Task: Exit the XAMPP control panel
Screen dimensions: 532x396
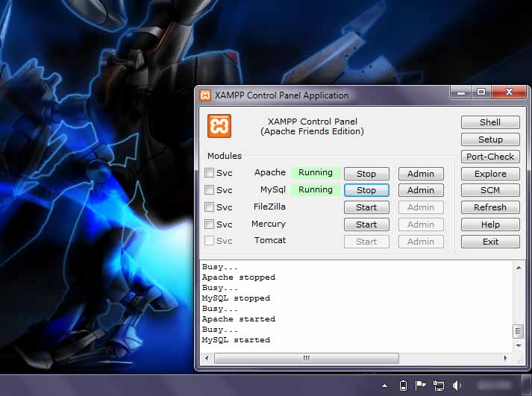Action: [x=490, y=242]
